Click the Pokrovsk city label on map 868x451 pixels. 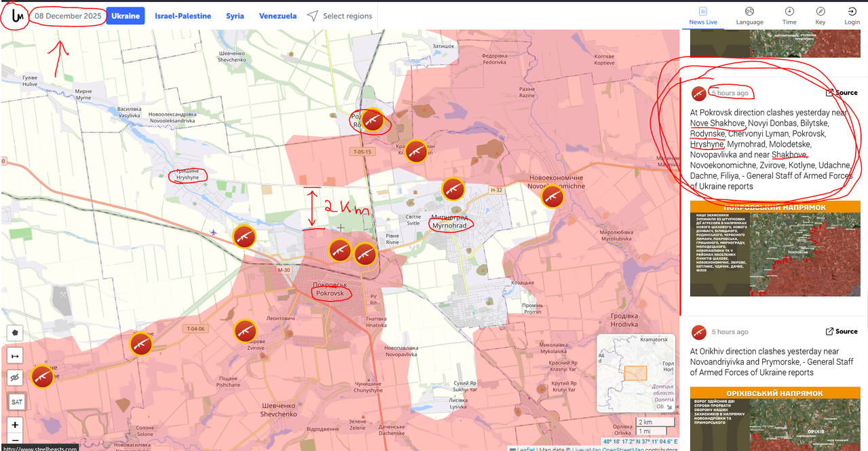(x=330, y=289)
